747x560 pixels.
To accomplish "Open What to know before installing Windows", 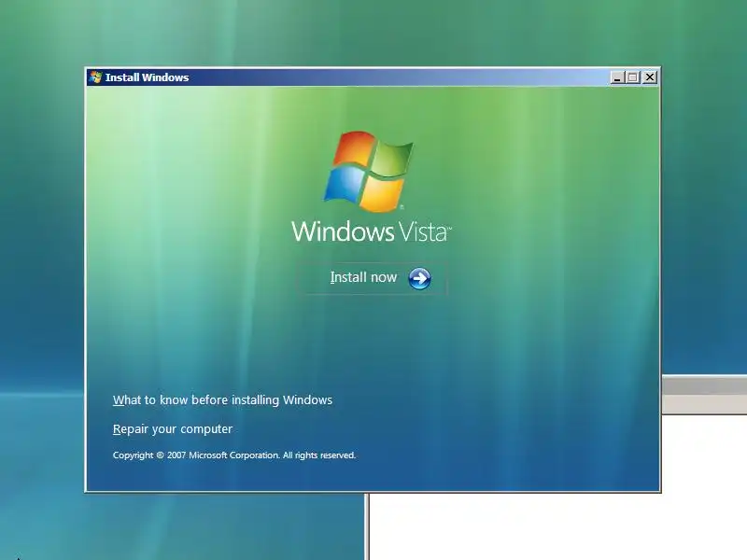I will [x=222, y=400].
